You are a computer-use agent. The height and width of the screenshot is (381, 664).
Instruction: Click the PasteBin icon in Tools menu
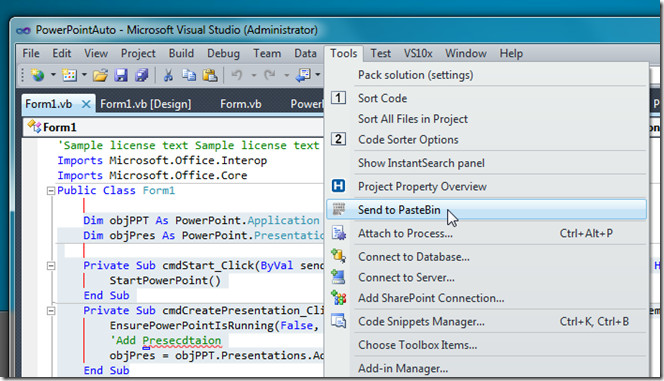click(x=338, y=209)
